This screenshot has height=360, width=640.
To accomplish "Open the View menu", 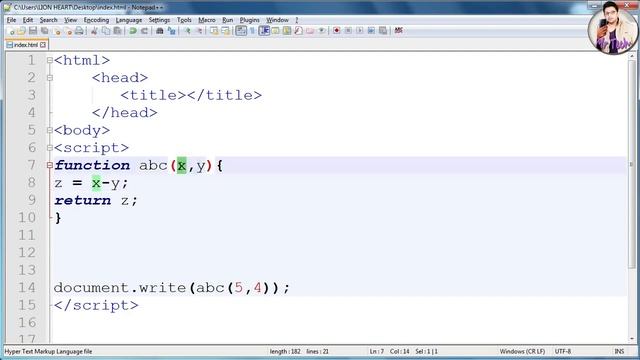I will pos(70,20).
